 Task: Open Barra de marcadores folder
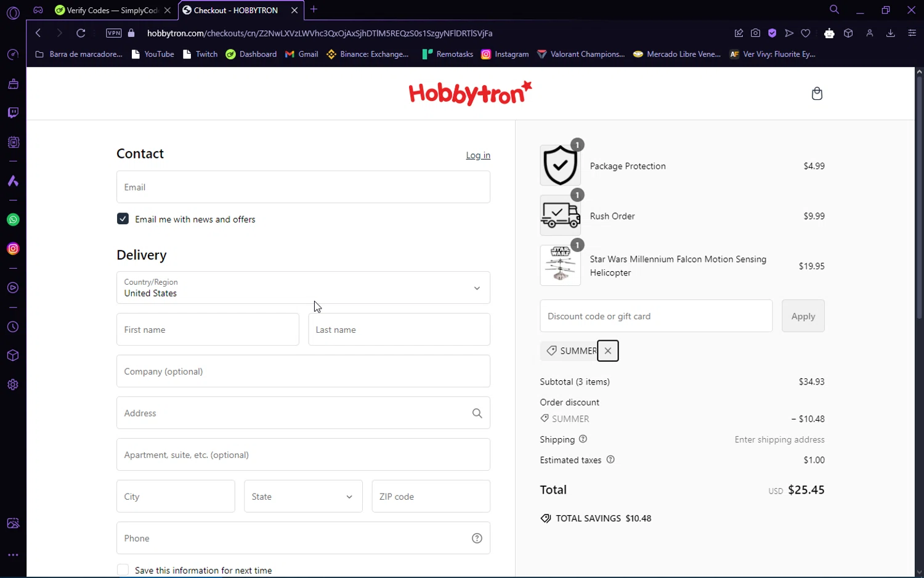click(79, 54)
